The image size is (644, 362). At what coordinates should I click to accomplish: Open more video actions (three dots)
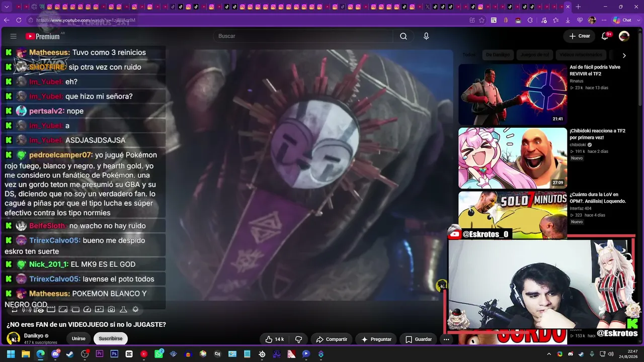[x=446, y=339]
